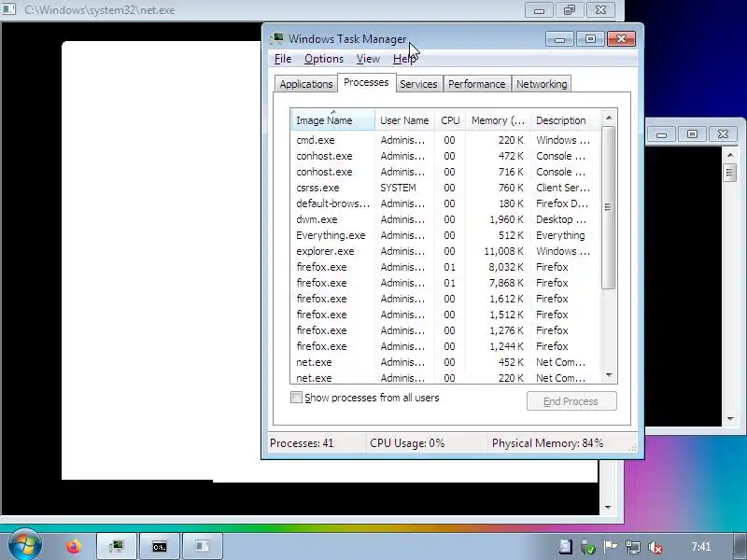
Task: Open the File menu
Action: click(x=283, y=59)
